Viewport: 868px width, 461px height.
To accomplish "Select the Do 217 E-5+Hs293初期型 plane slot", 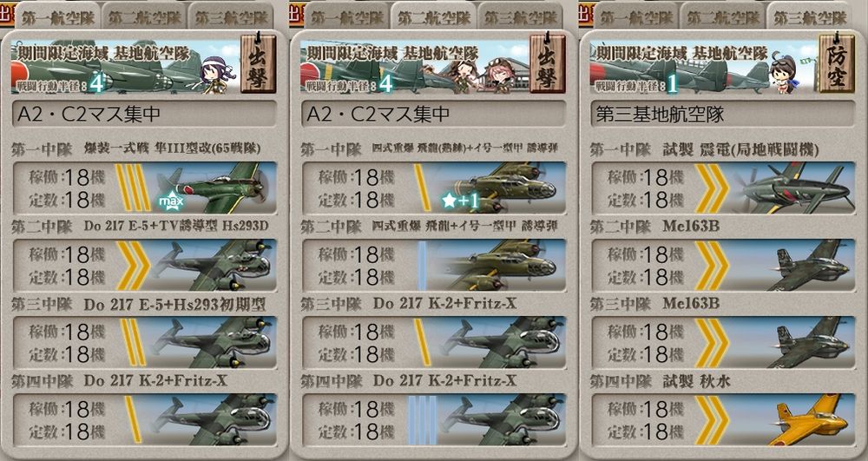I will [144, 343].
